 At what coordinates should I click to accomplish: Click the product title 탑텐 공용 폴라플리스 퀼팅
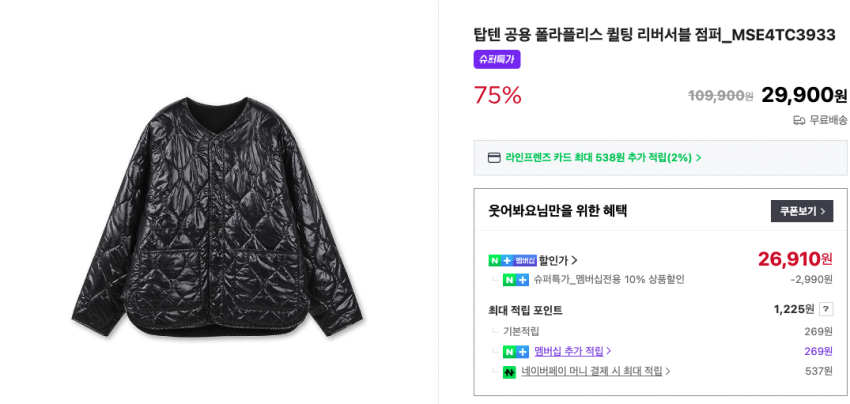654,35
